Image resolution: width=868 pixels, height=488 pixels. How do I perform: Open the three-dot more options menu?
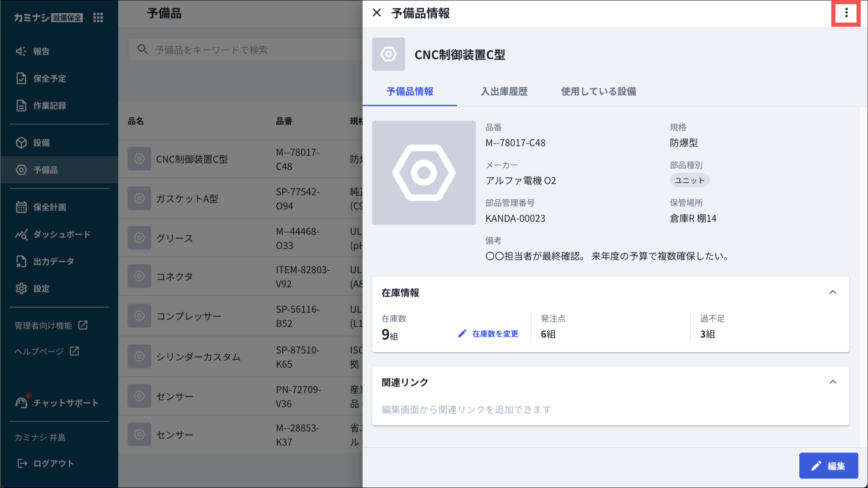[846, 13]
